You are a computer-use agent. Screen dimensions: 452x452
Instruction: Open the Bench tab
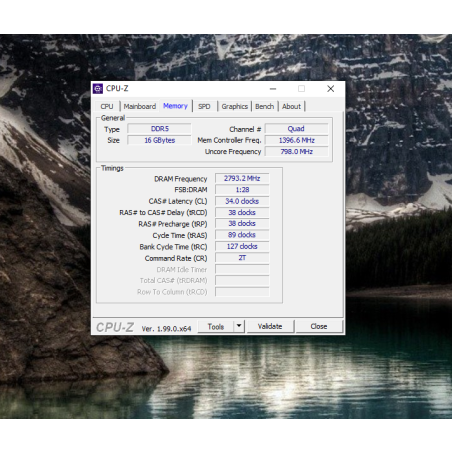pos(264,106)
